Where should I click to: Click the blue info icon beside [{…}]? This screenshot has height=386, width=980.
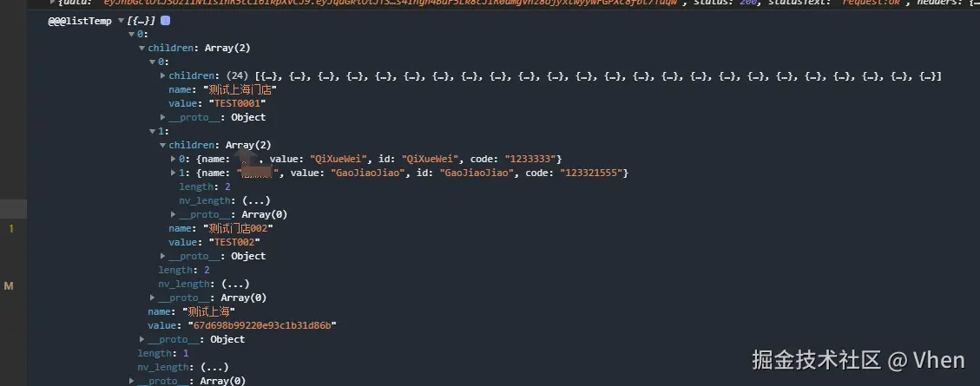[166, 21]
